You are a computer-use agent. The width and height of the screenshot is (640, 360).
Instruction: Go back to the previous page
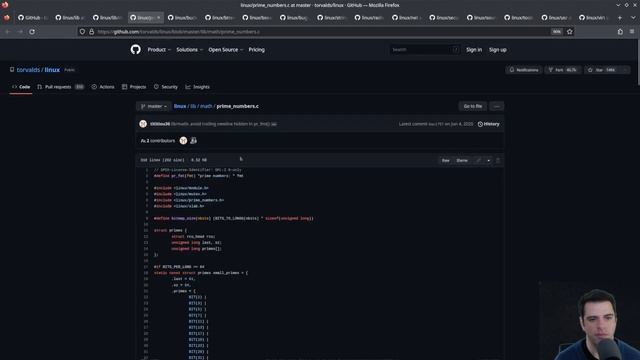click(x=8, y=31)
